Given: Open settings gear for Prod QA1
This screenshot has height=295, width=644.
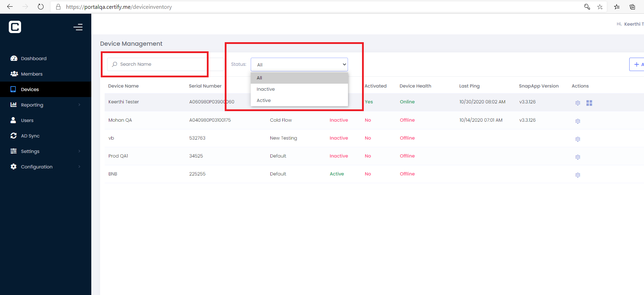Looking at the screenshot, I should tap(578, 157).
